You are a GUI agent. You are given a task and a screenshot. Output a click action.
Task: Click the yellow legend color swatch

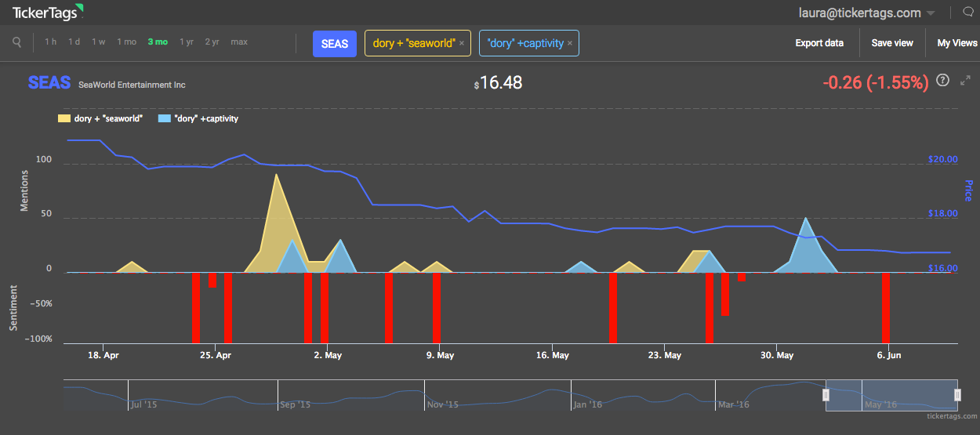click(64, 118)
